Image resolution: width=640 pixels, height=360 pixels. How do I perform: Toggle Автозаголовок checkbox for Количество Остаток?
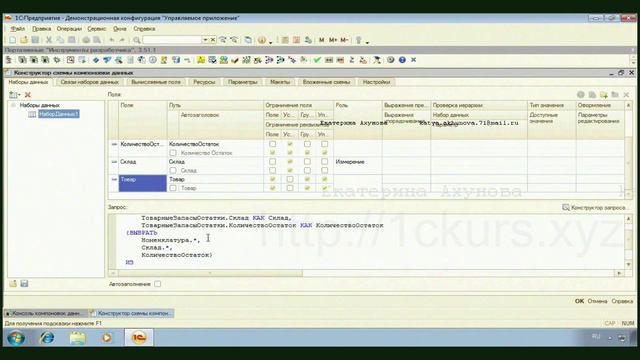(173, 153)
